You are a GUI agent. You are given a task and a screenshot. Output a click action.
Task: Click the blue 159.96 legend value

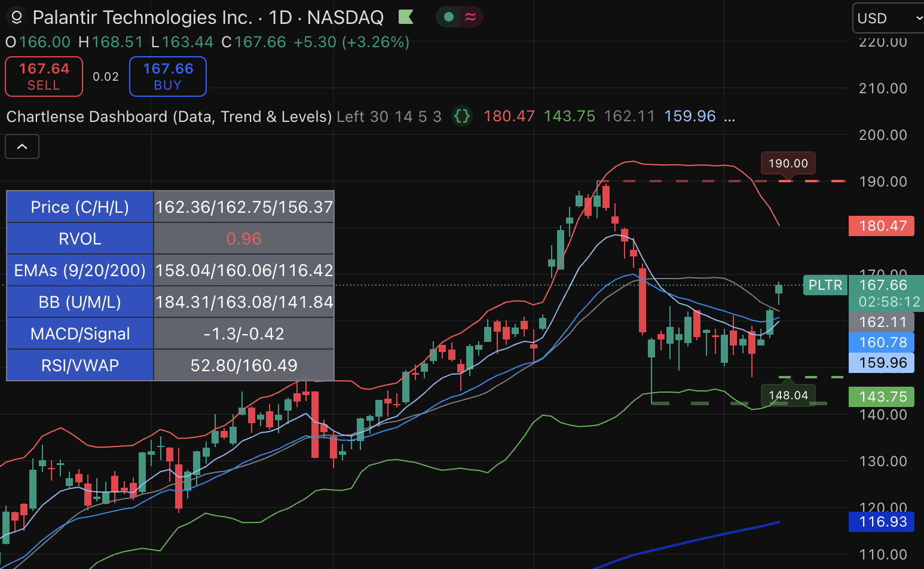[x=690, y=117]
